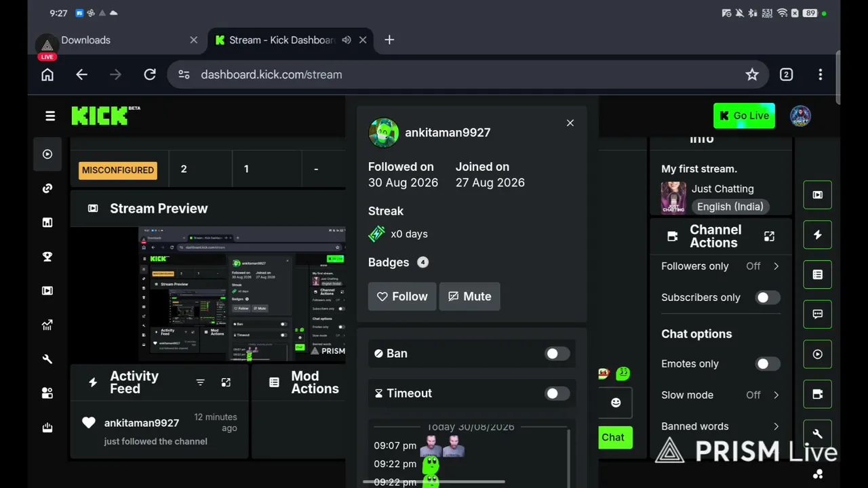This screenshot has height=488, width=868.
Task: Click the English (India) language tag
Action: click(x=730, y=207)
